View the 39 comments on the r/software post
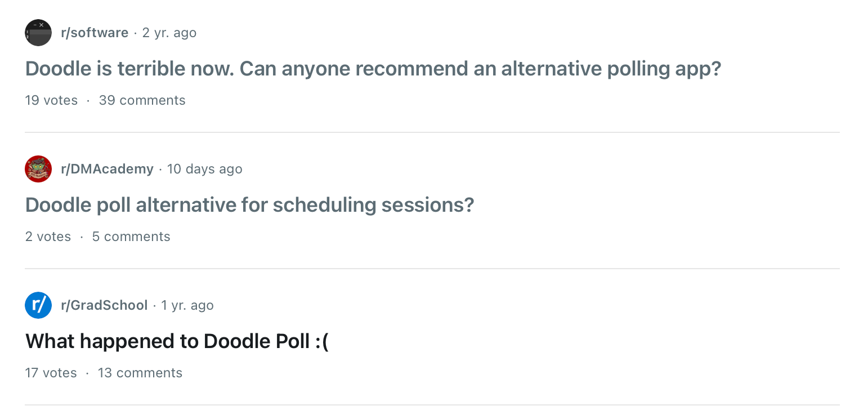The width and height of the screenshot is (868, 410). (142, 100)
